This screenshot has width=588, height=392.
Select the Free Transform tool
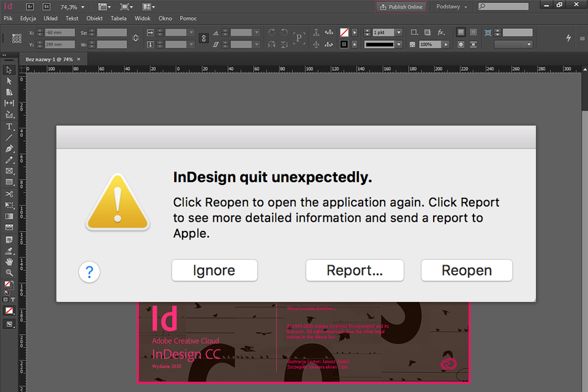tap(9, 205)
